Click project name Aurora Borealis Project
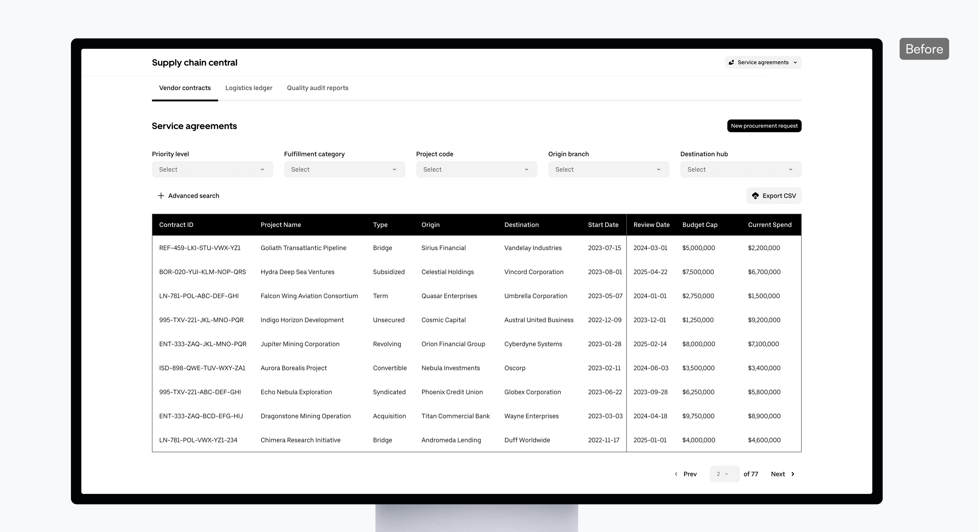This screenshot has height=532, width=980. click(294, 368)
